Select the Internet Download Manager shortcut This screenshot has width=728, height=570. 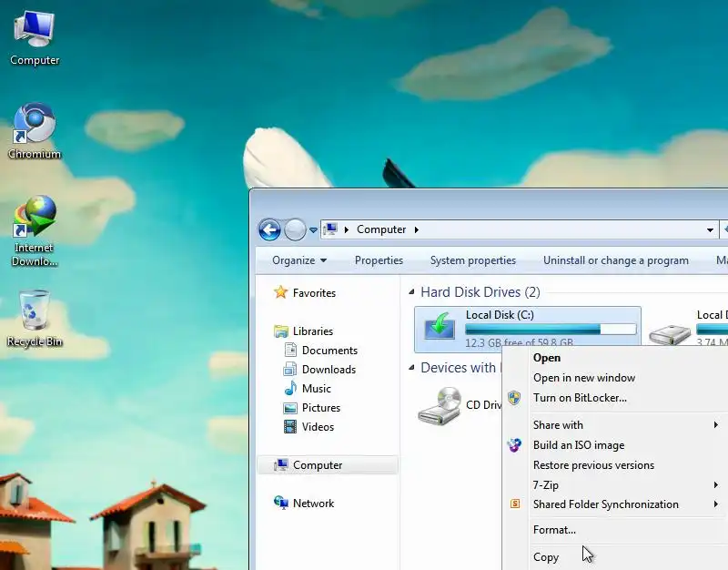pyautogui.click(x=35, y=231)
